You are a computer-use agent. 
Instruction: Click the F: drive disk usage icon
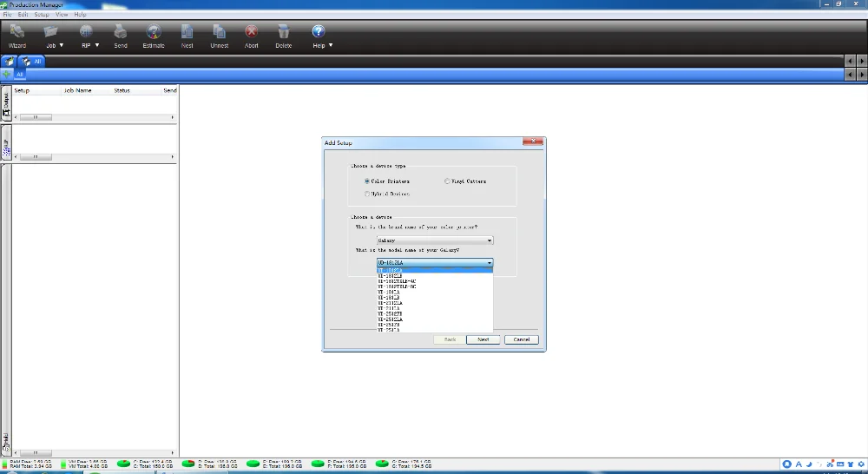[x=318, y=464]
